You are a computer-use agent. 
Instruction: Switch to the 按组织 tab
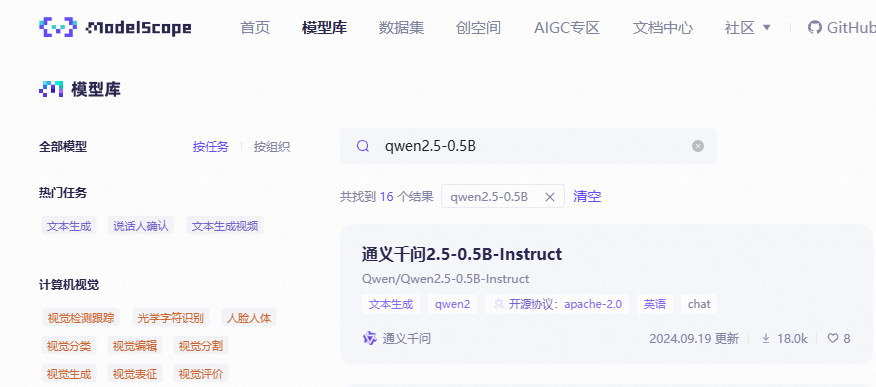[x=272, y=147]
